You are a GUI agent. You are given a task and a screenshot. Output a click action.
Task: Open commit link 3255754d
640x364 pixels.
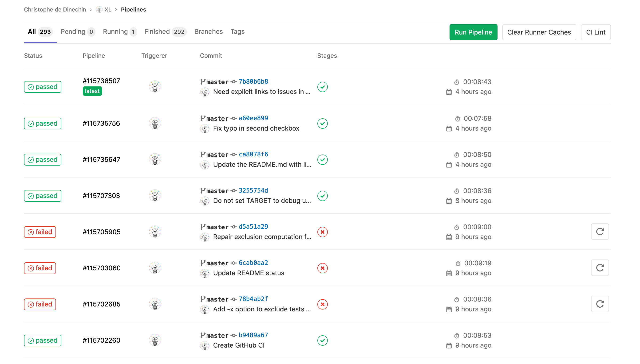click(253, 190)
